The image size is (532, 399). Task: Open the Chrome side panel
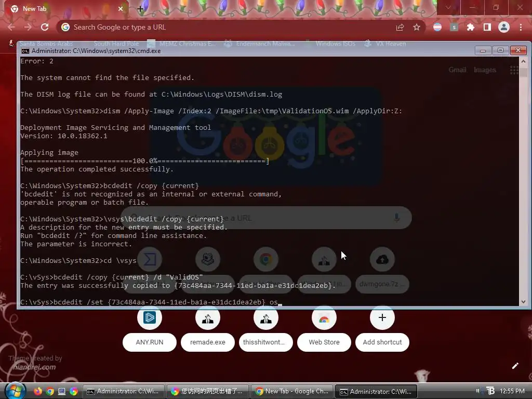click(x=487, y=27)
